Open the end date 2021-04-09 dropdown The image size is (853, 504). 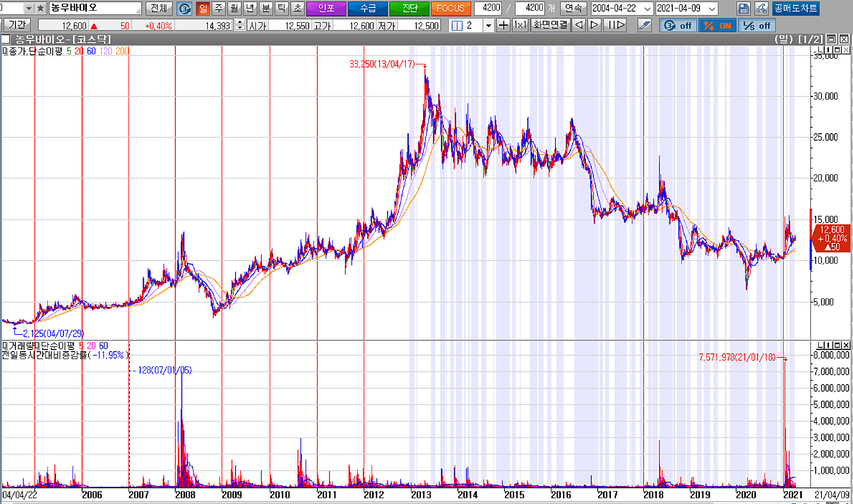(712, 9)
